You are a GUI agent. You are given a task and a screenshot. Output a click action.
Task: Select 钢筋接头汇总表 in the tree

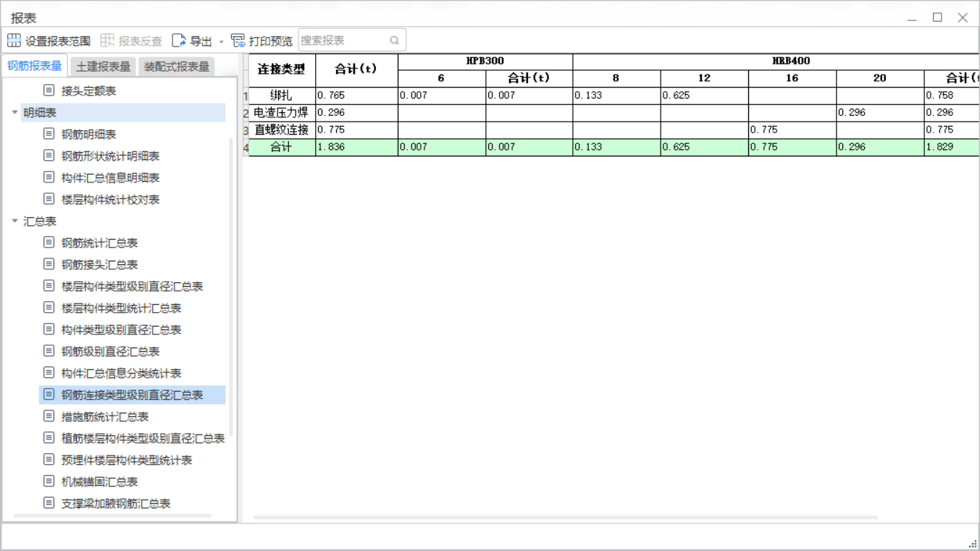click(x=99, y=265)
